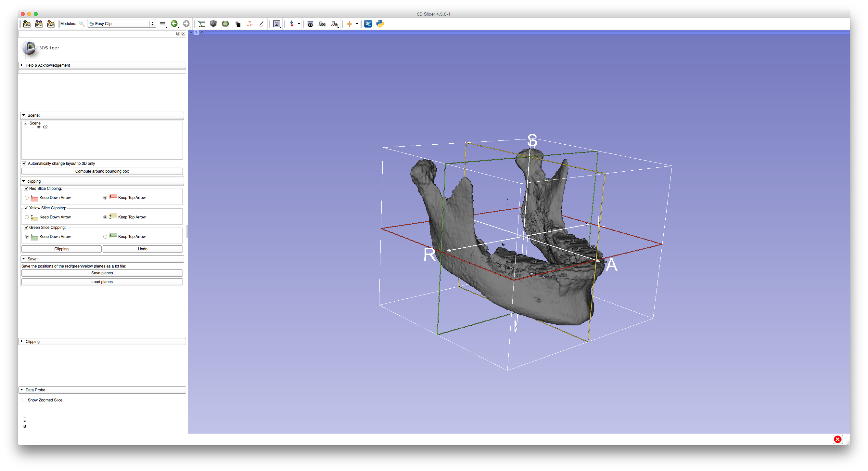Click the Compute around bounding box button
868x471 pixels.
click(x=102, y=171)
